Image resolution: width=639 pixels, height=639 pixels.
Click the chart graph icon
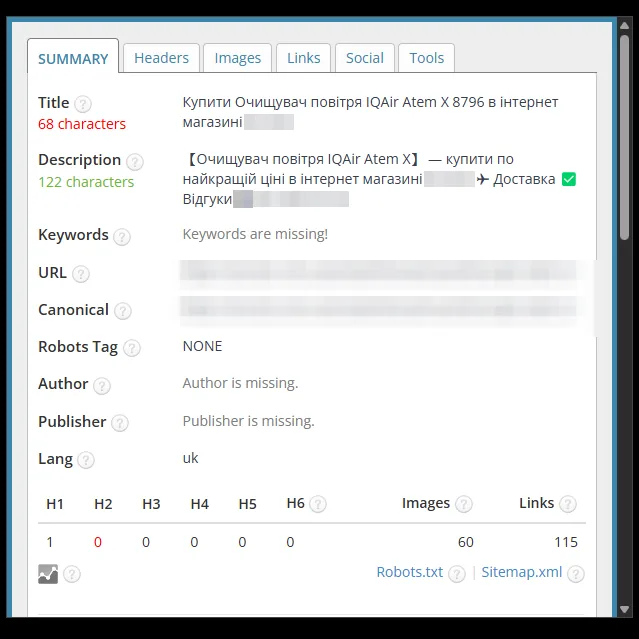(x=48, y=574)
